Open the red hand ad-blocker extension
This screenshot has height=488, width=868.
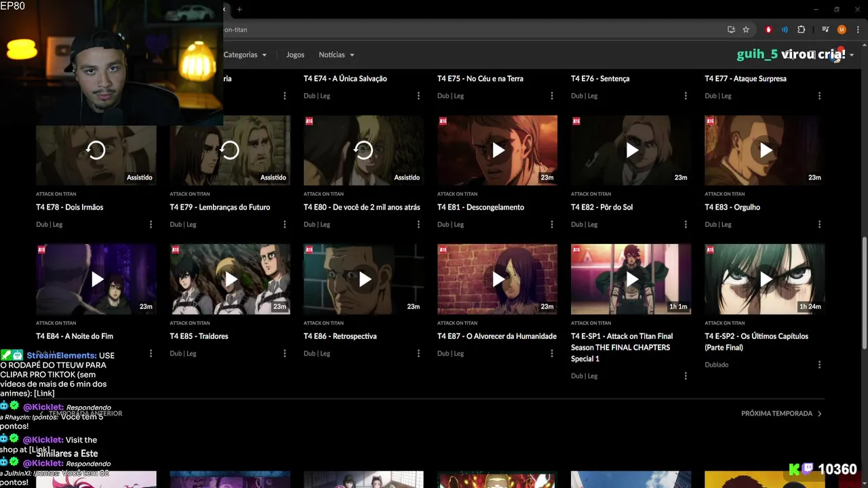click(768, 30)
